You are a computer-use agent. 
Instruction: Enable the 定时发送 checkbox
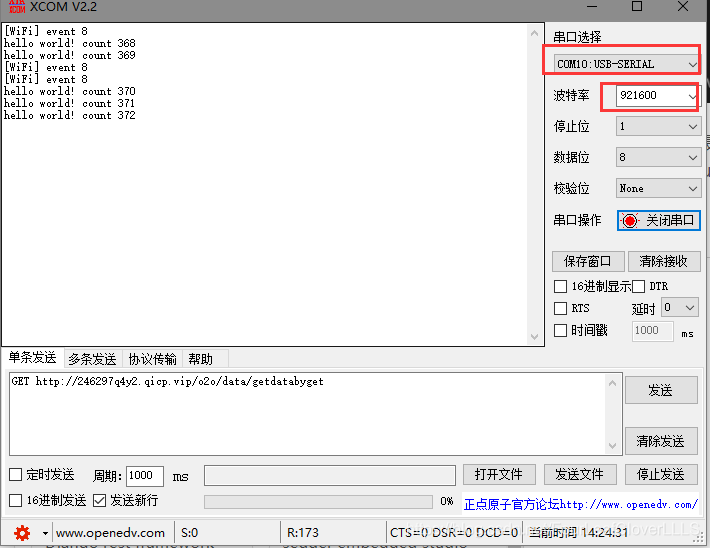coord(15,475)
